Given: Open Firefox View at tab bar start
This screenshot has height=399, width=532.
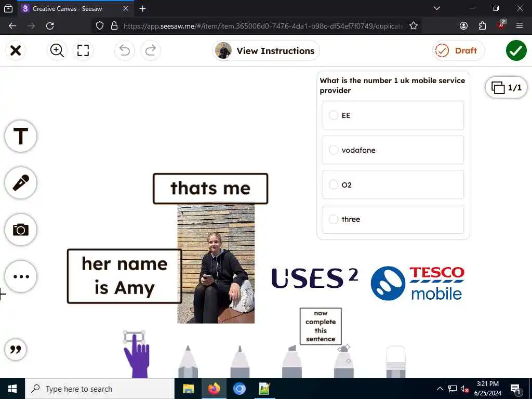Looking at the screenshot, I should 8,9.
